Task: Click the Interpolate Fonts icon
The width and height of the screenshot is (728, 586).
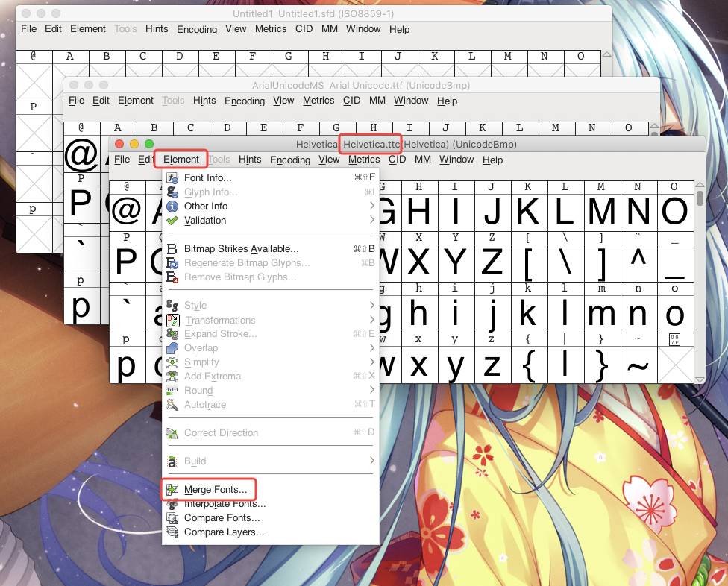Action: click(172, 504)
